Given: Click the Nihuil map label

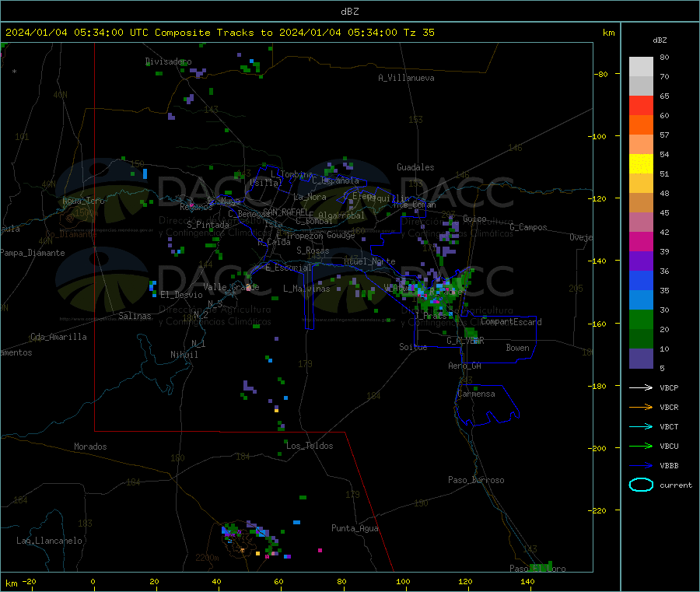Looking at the screenshot, I should 184,355.
